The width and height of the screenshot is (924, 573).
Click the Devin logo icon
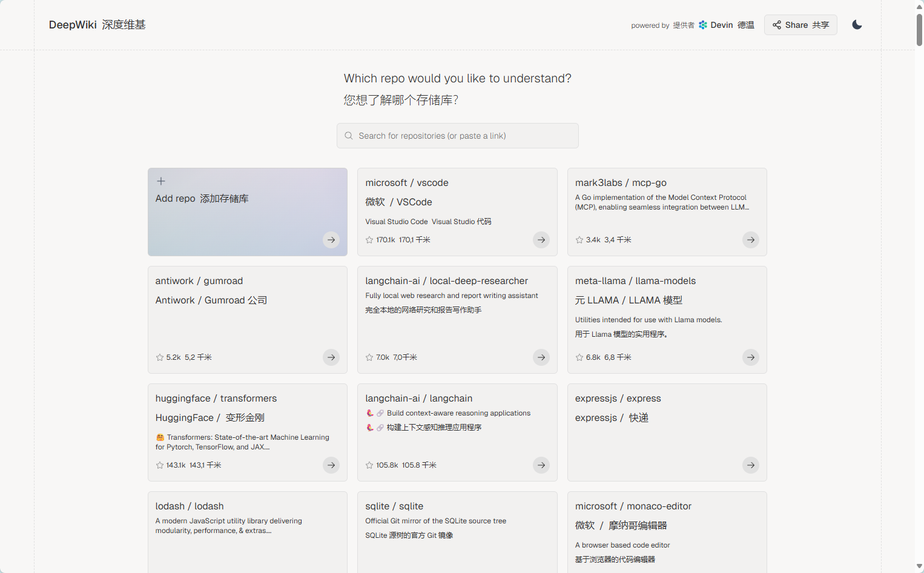click(703, 25)
